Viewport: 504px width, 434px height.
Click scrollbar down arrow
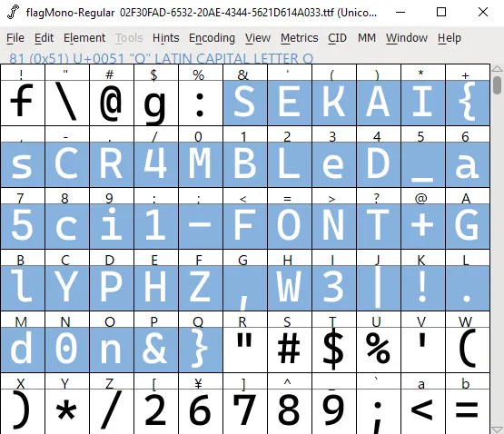point(497,429)
